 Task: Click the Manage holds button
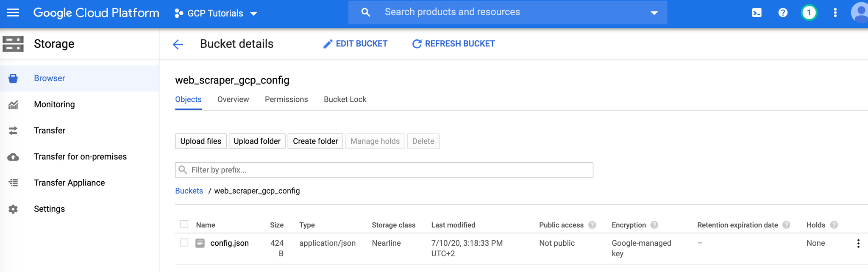click(375, 142)
